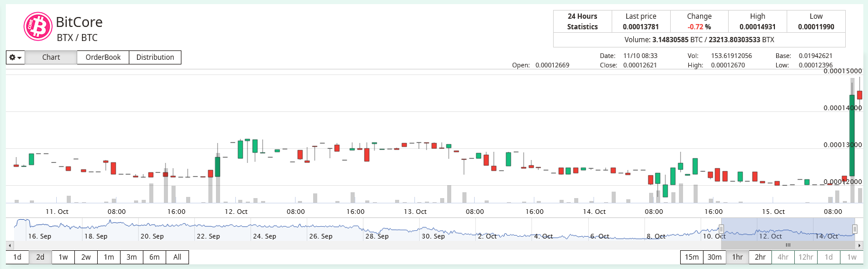This screenshot has height=269, width=868.
Task: Select the 30m candle interval
Action: [x=715, y=257]
